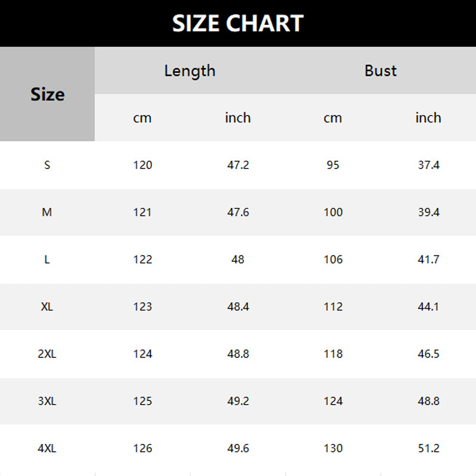Select the 39.4 inch bust value
476x476 pixels.
point(428,212)
